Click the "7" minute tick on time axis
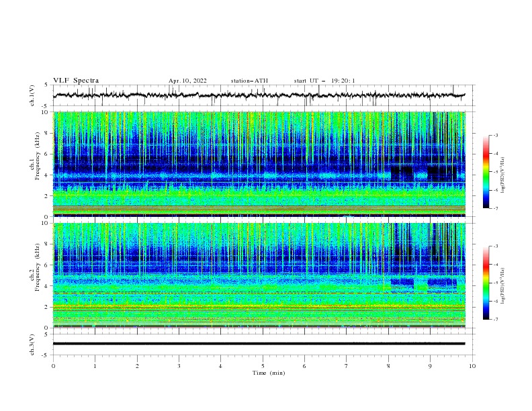The width and height of the screenshot is (532, 411). pyautogui.click(x=346, y=366)
